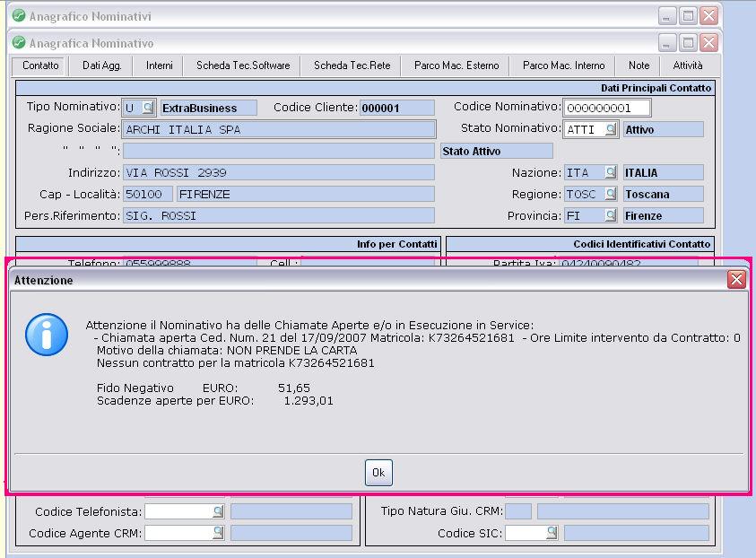Open lookup icon for Stato Nominativo
This screenshot has width=756, height=558.
[611, 129]
